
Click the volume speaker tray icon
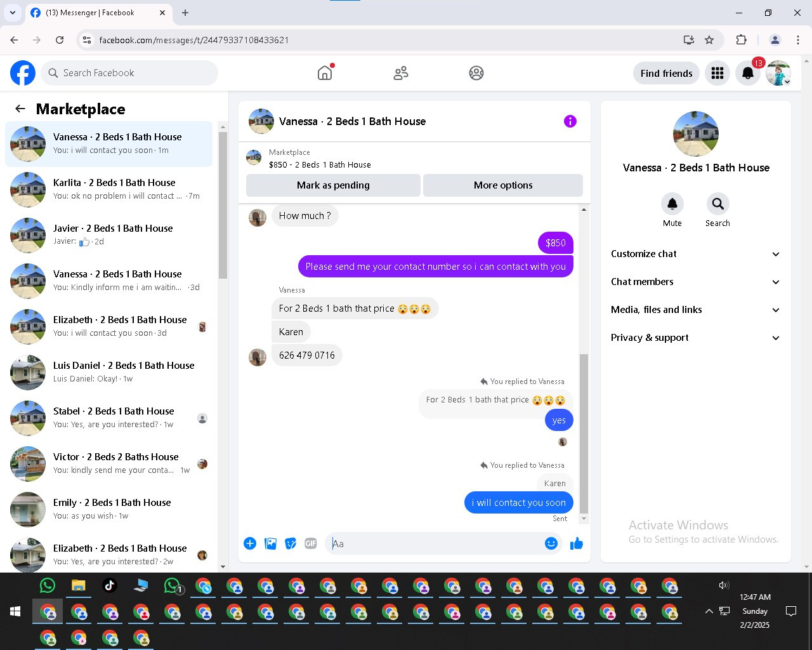click(724, 585)
